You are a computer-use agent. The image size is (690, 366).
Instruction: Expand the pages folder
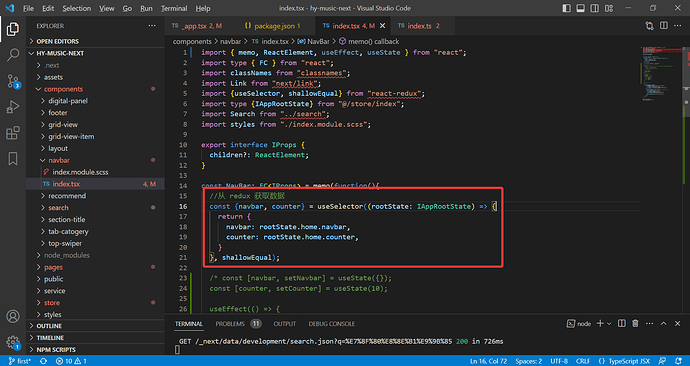(95, 267)
